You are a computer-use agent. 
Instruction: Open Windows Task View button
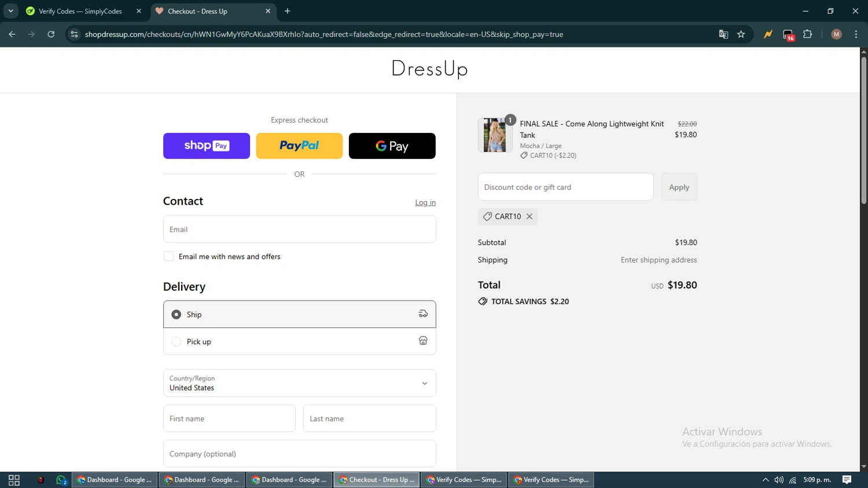click(x=14, y=480)
